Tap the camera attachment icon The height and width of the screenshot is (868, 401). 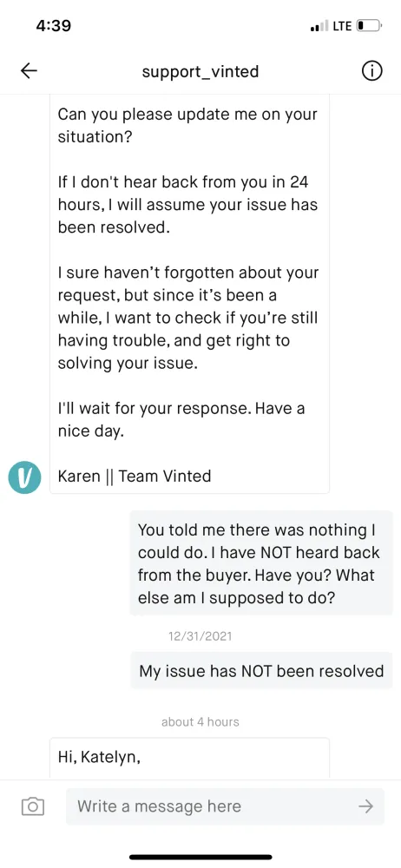pyautogui.click(x=33, y=806)
